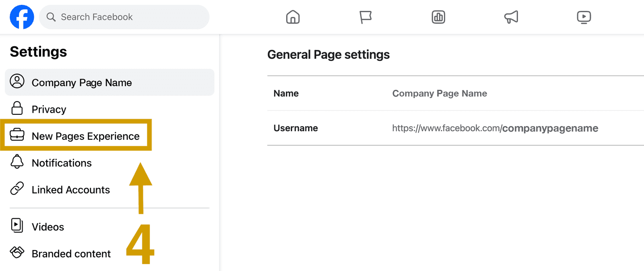This screenshot has width=644, height=271.
Task: Open Watch video player icon
Action: [x=584, y=17]
